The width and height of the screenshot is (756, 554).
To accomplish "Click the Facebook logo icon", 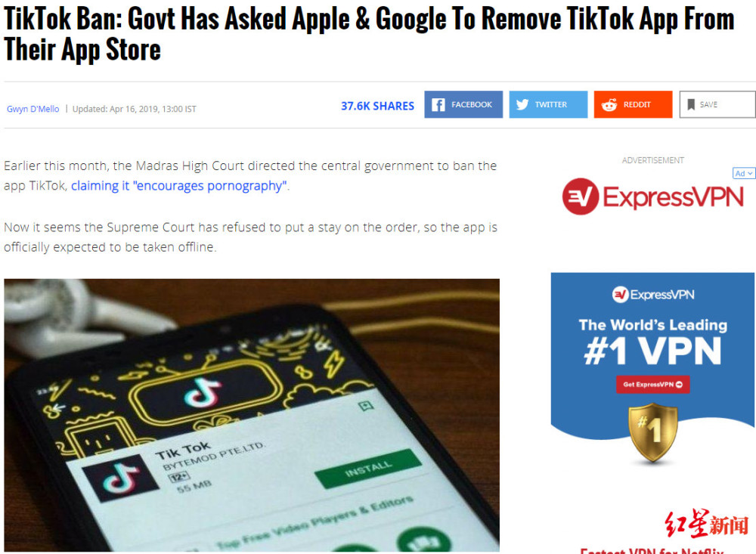I will pyautogui.click(x=438, y=104).
